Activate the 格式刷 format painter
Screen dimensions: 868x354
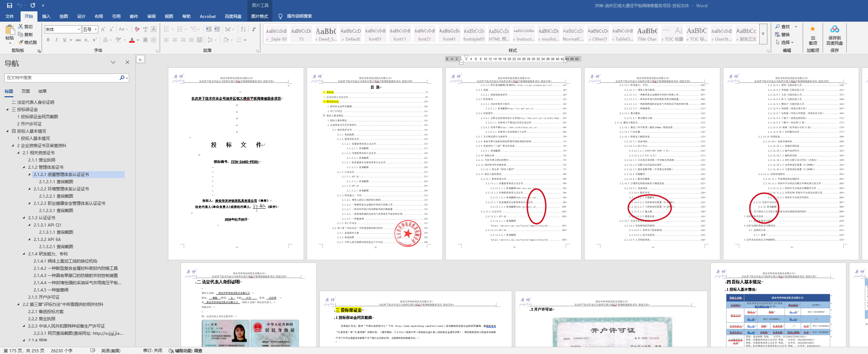pyautogui.click(x=27, y=42)
